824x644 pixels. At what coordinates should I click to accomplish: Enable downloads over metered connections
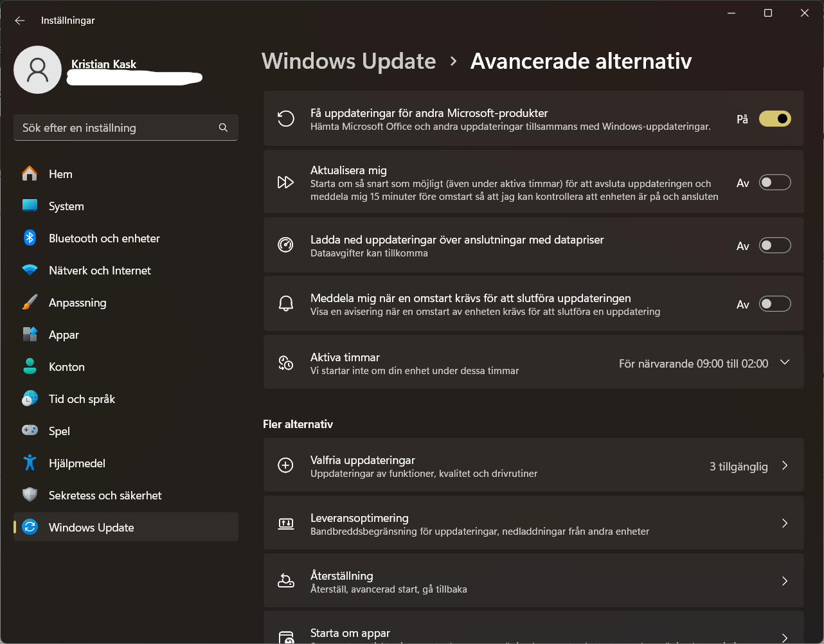775,245
